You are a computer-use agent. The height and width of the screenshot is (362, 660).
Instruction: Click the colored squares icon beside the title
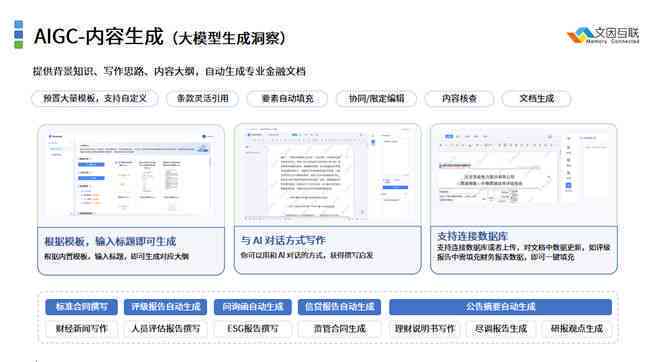click(x=19, y=35)
